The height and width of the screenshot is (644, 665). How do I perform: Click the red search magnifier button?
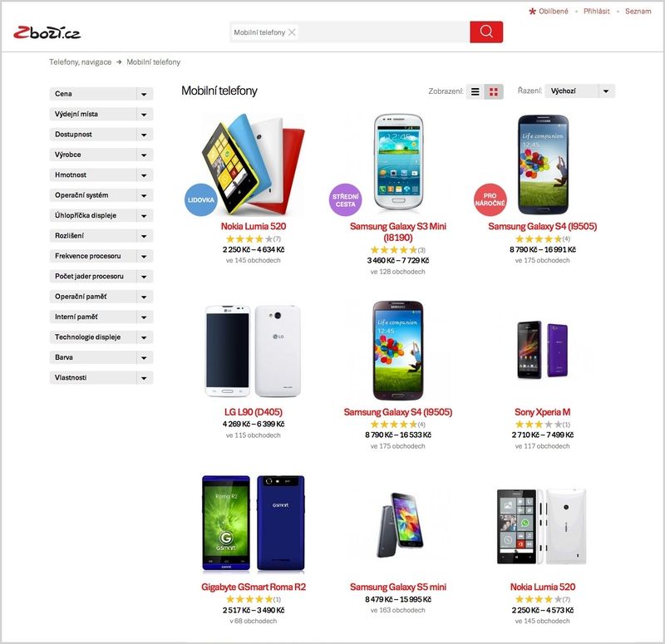(x=486, y=32)
